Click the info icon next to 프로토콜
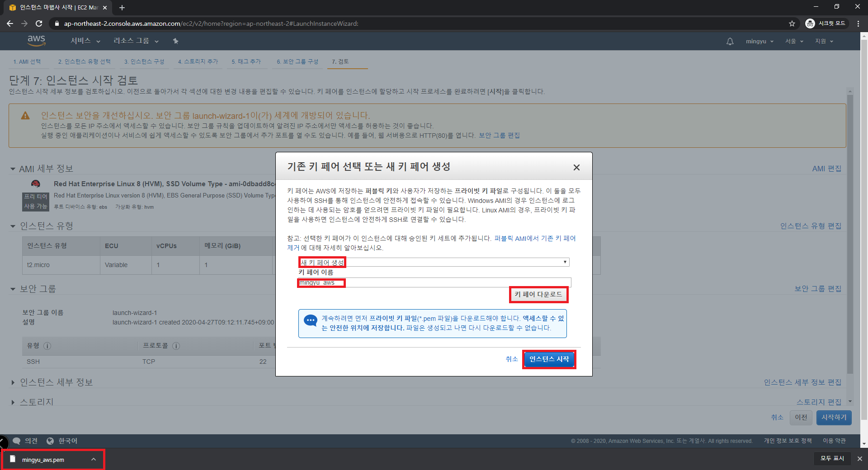The image size is (868, 470). point(176,346)
